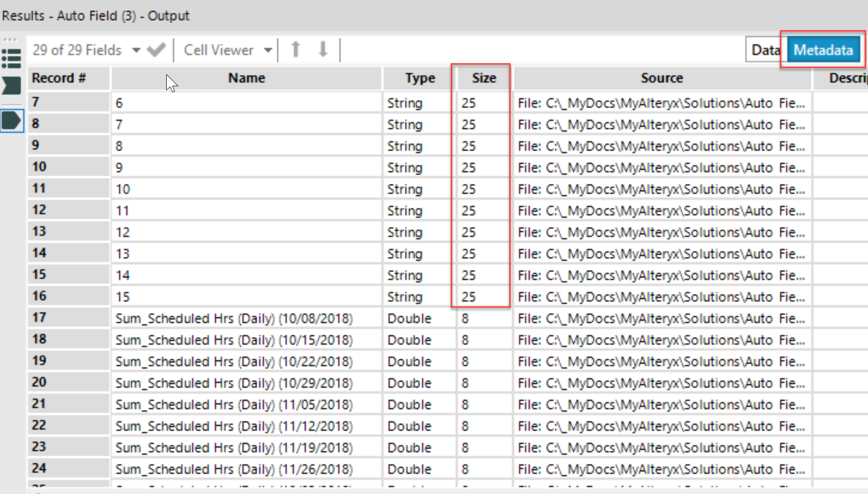Viewport: 868px width, 494px height.
Task: Open the Cell Viewer dropdown arrow
Action: click(x=269, y=49)
